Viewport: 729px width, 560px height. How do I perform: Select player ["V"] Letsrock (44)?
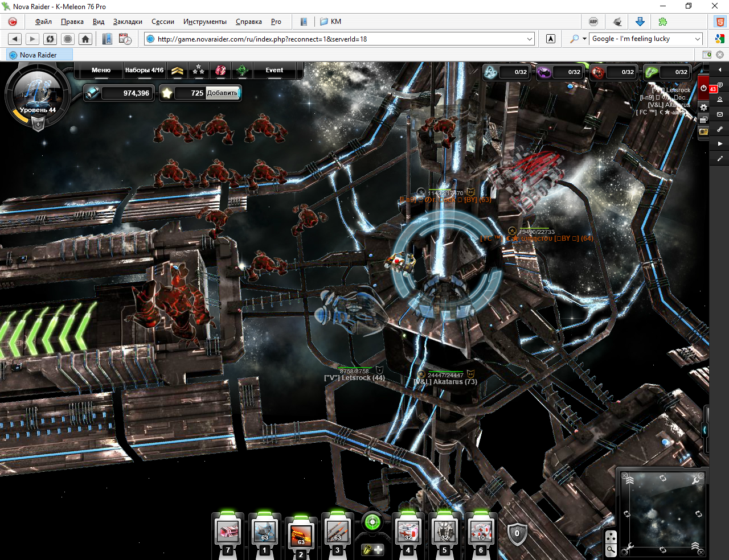coord(354,378)
